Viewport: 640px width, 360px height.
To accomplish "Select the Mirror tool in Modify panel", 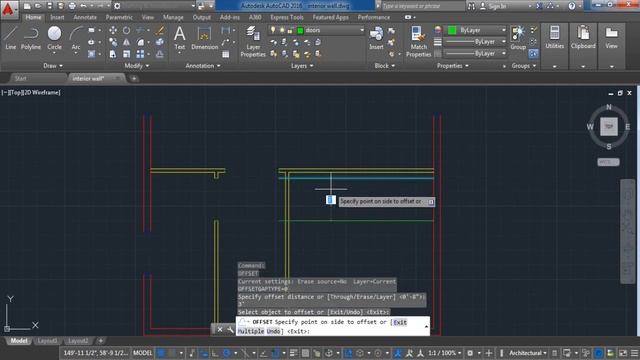I will click(127, 42).
